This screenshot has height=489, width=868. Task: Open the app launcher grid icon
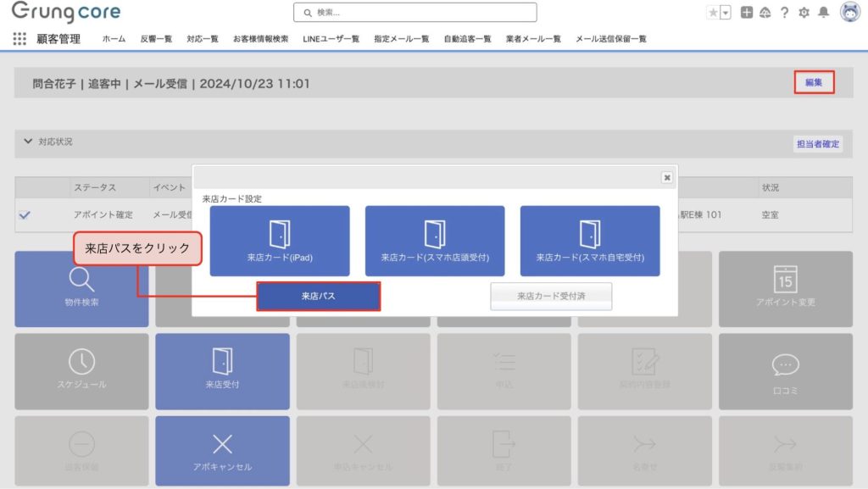click(x=19, y=39)
